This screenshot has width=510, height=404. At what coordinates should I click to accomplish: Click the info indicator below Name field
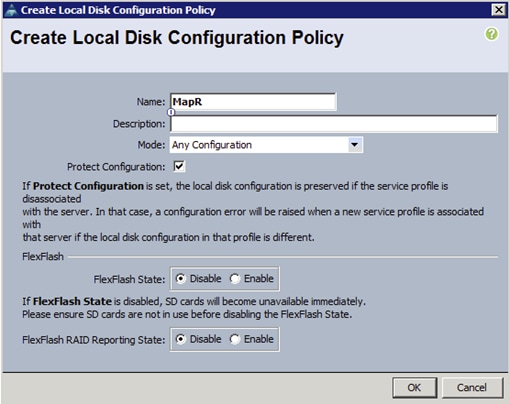tap(171, 112)
